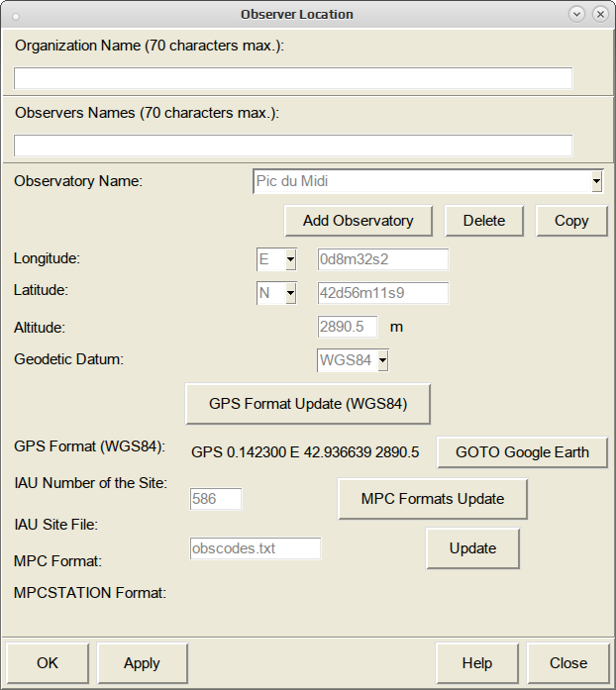This screenshot has width=616, height=690.
Task: Click the IAU Site File label
Action: coord(55,525)
